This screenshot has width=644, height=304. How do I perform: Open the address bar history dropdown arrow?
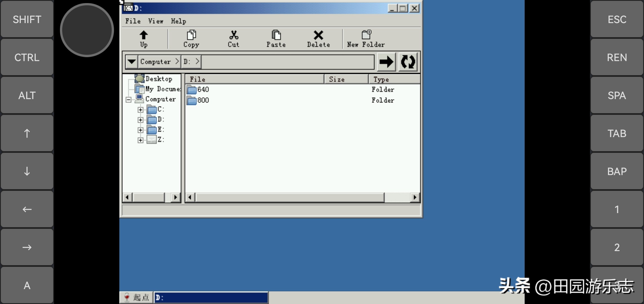131,62
